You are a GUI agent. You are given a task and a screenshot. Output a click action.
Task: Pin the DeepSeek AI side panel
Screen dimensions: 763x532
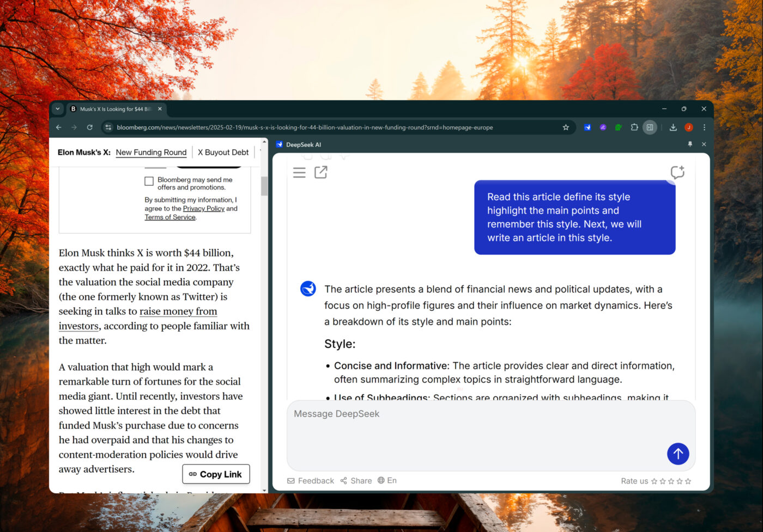690,144
